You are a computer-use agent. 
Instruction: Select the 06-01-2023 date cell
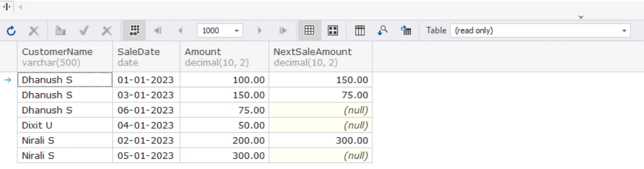(146, 110)
